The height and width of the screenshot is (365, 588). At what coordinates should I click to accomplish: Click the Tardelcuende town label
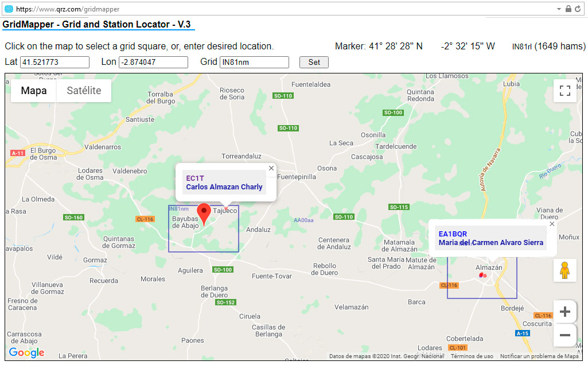coord(396,146)
